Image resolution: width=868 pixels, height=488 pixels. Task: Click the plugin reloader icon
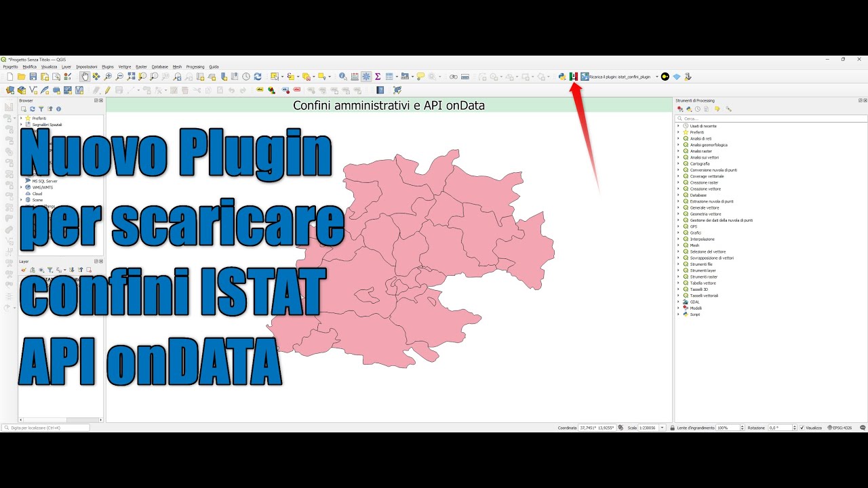click(x=585, y=77)
